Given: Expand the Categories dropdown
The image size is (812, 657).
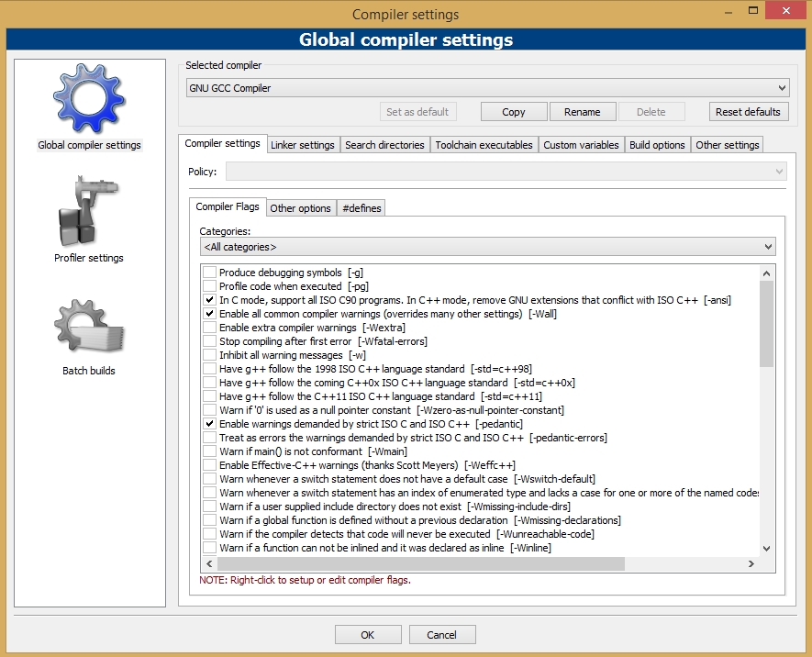Looking at the screenshot, I should (487, 247).
